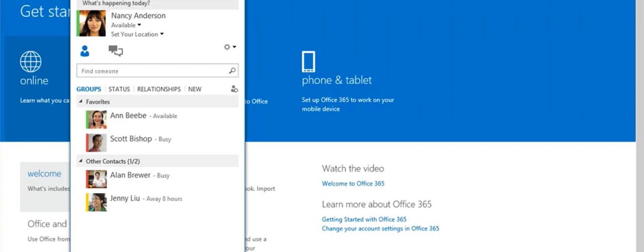Switch to the Conversations chat bubbles icon
The image size is (644, 252).
(x=116, y=50)
